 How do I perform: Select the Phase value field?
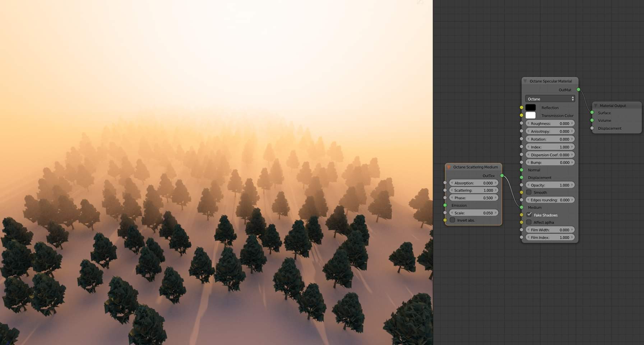point(474,198)
